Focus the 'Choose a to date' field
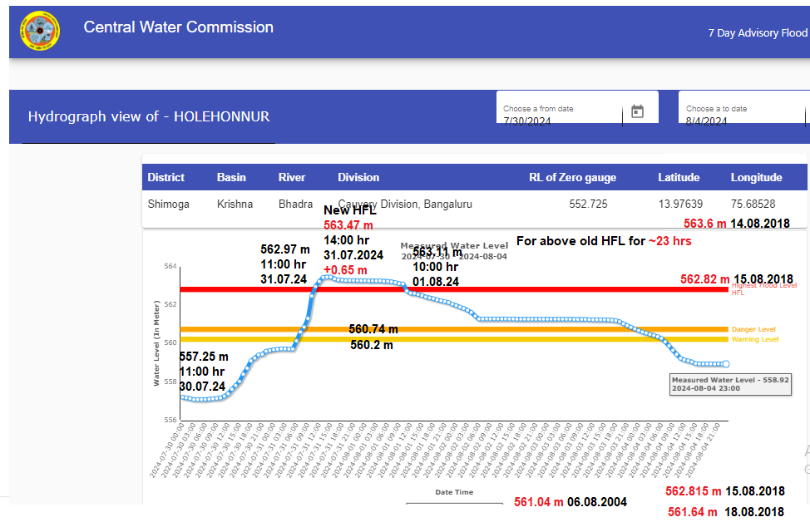The image size is (810, 532). (740, 116)
